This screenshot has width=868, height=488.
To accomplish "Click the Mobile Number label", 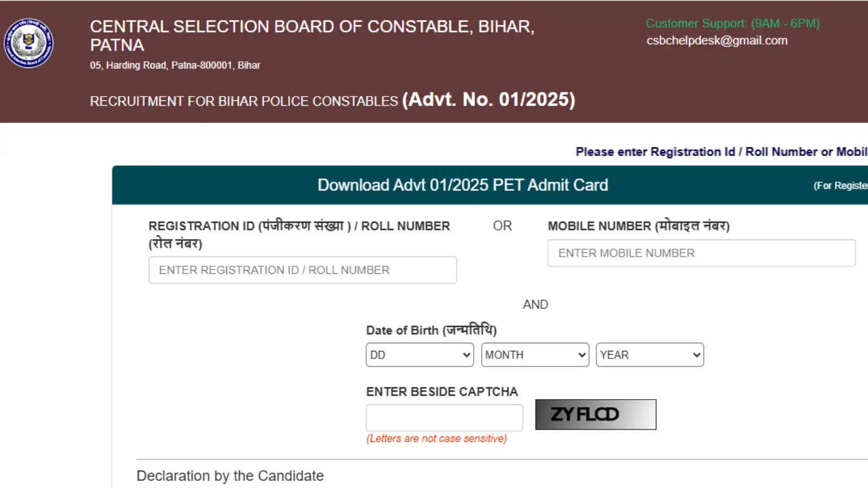I will click(638, 226).
